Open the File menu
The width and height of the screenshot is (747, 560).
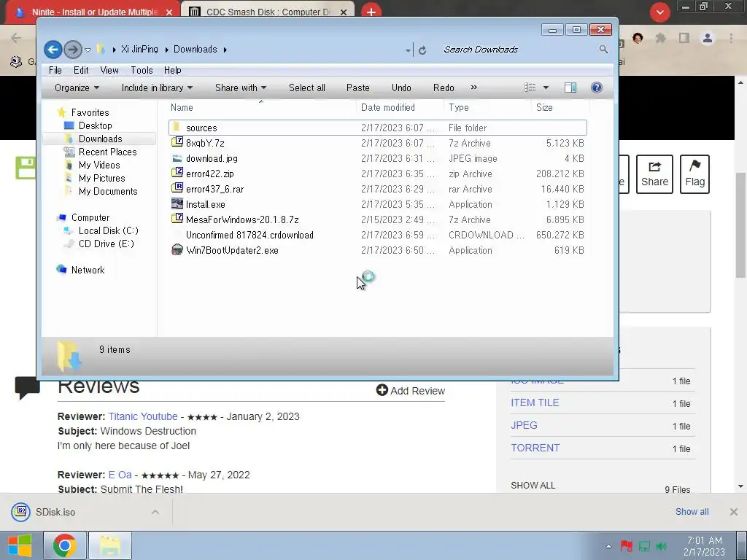point(55,71)
